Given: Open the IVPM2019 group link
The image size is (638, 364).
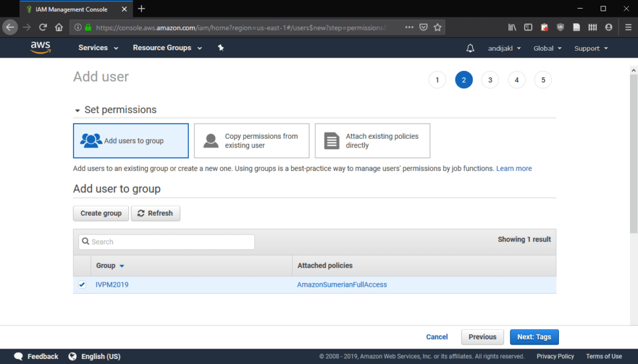Looking at the screenshot, I should 112,285.
